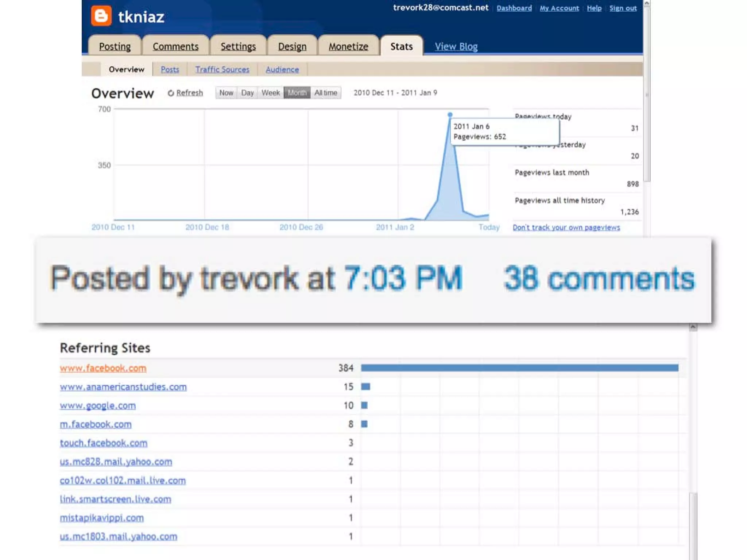Screen dimensions: 747x560
Task: Click the Refresh icon beside Overview
Action: click(171, 93)
